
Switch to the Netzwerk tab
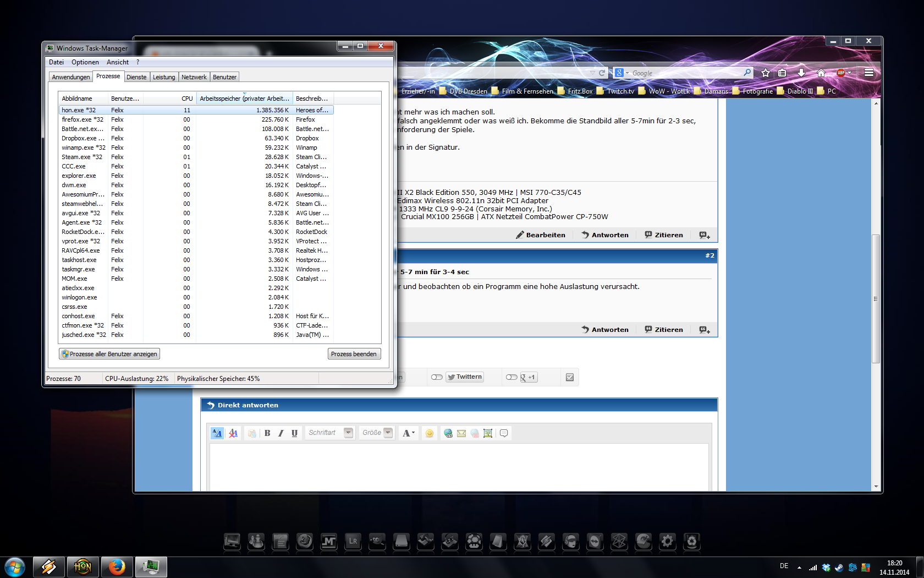pos(194,77)
